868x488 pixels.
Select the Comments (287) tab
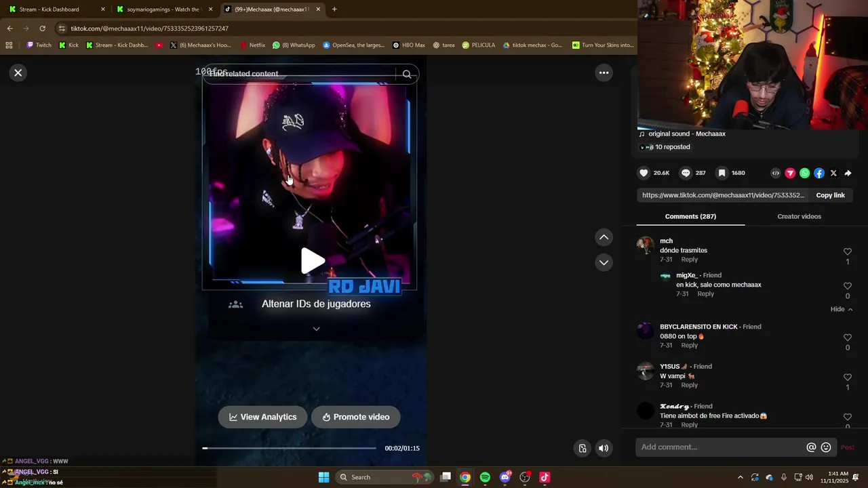690,216
